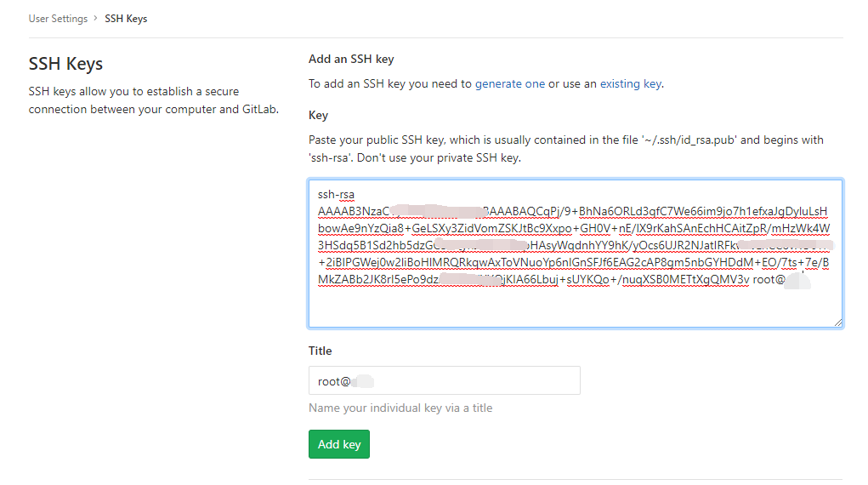Click the left-side SSH keys description paragraph
868x485 pixels.
point(153,100)
